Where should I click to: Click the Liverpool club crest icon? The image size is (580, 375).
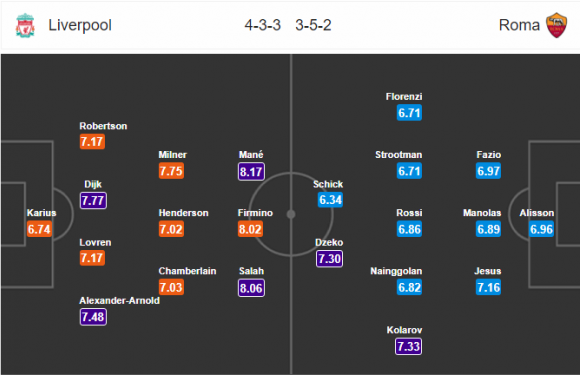point(25,25)
